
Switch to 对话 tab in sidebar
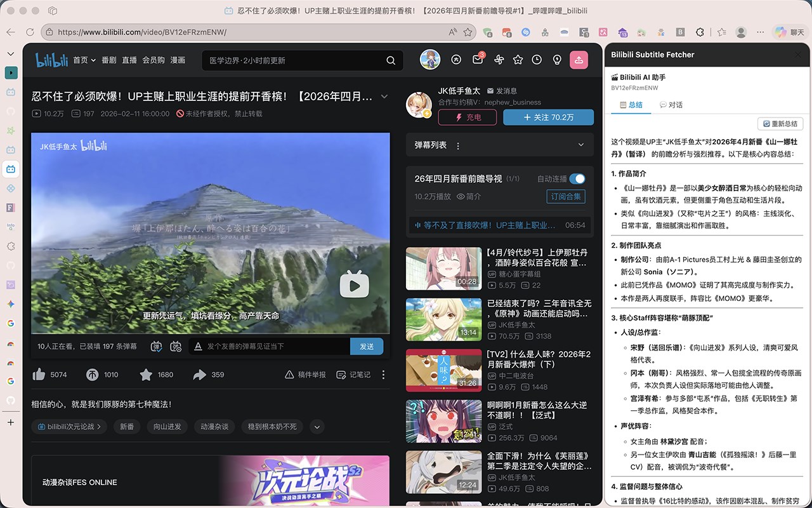point(671,105)
